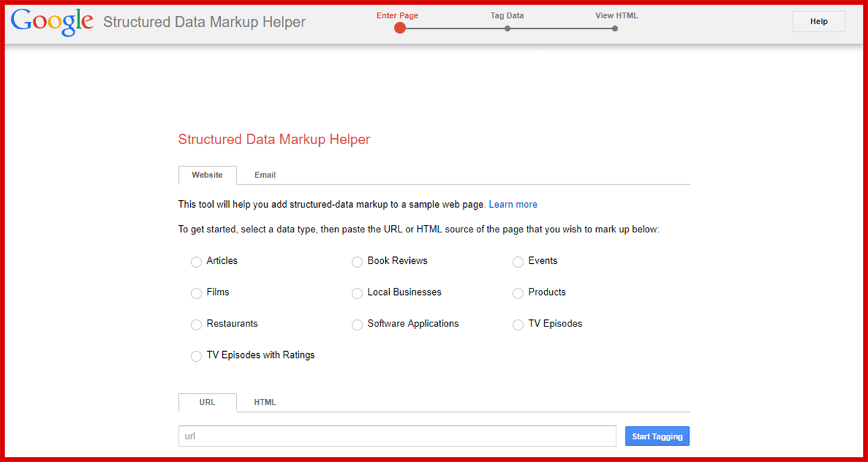Select the Products radio button

pyautogui.click(x=518, y=293)
